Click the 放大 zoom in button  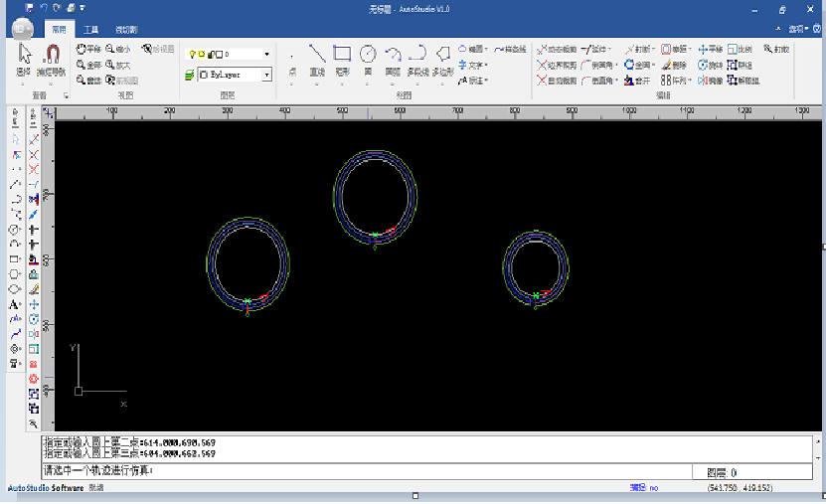tap(117, 65)
